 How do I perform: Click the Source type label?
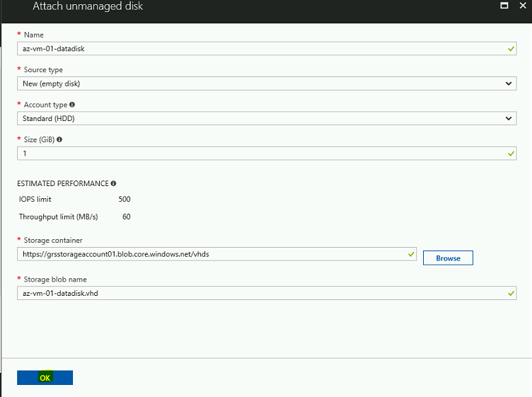[x=43, y=70]
